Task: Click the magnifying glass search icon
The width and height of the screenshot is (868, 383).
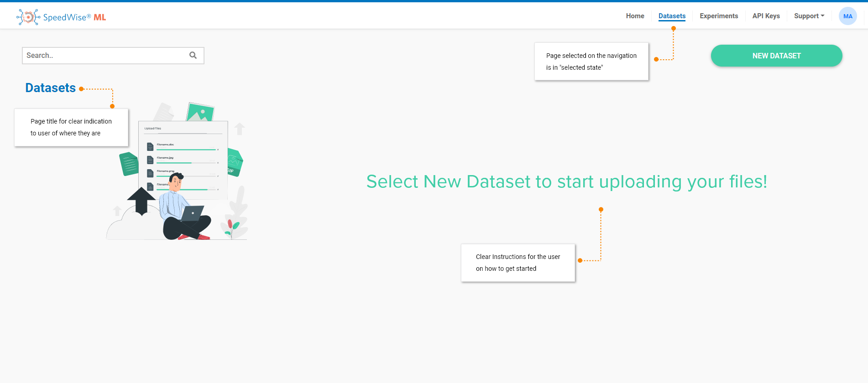Action: pos(193,55)
